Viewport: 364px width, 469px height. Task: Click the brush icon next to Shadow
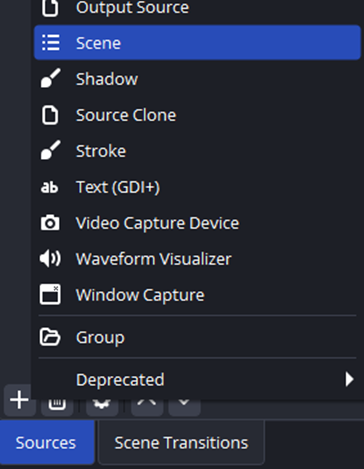50,79
